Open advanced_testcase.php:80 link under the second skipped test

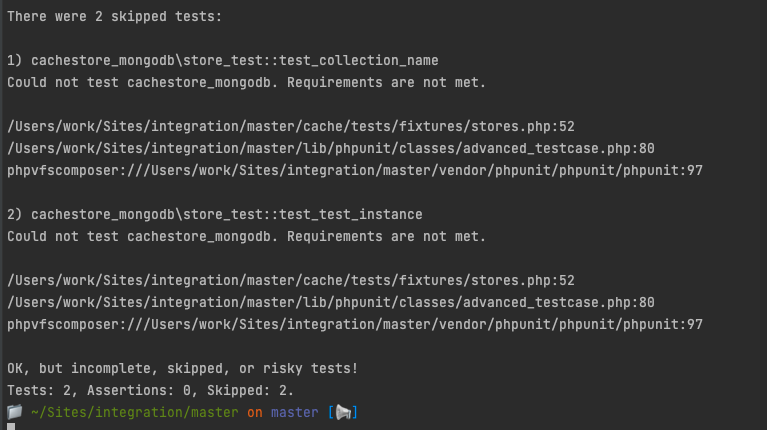click(x=331, y=303)
